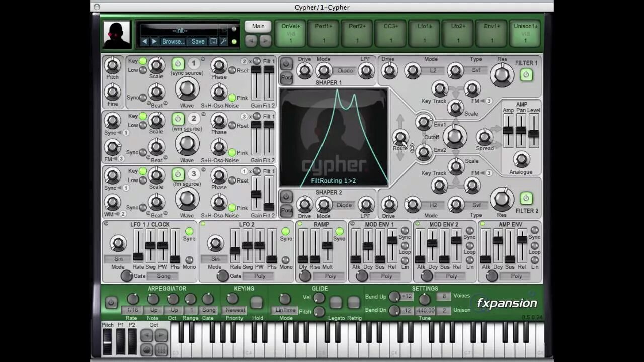Adjust the filter Route knob
The height and width of the screenshot is (362, 644).
point(400,137)
